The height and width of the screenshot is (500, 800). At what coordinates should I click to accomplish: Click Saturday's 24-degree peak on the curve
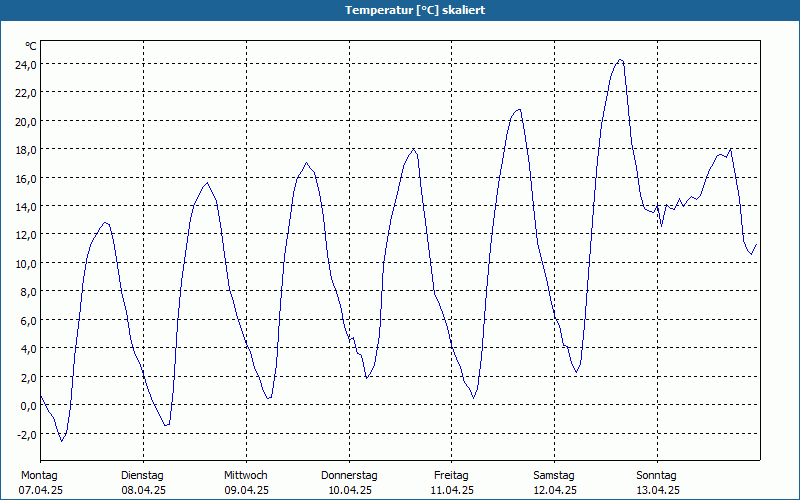pos(620,60)
